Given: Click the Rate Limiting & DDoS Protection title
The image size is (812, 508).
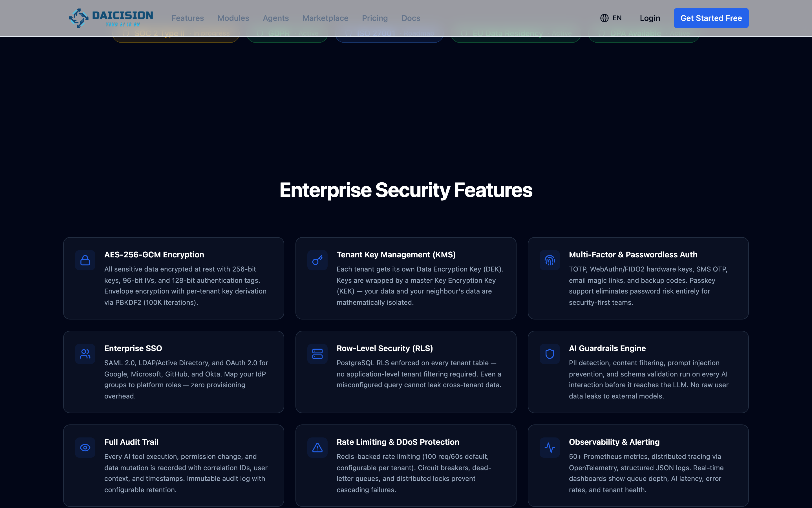Looking at the screenshot, I should click(x=398, y=442).
